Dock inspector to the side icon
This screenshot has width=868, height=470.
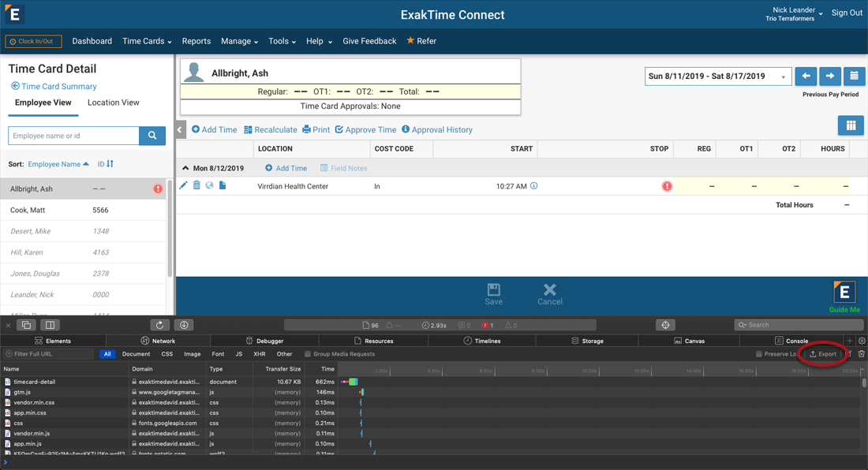50,325
